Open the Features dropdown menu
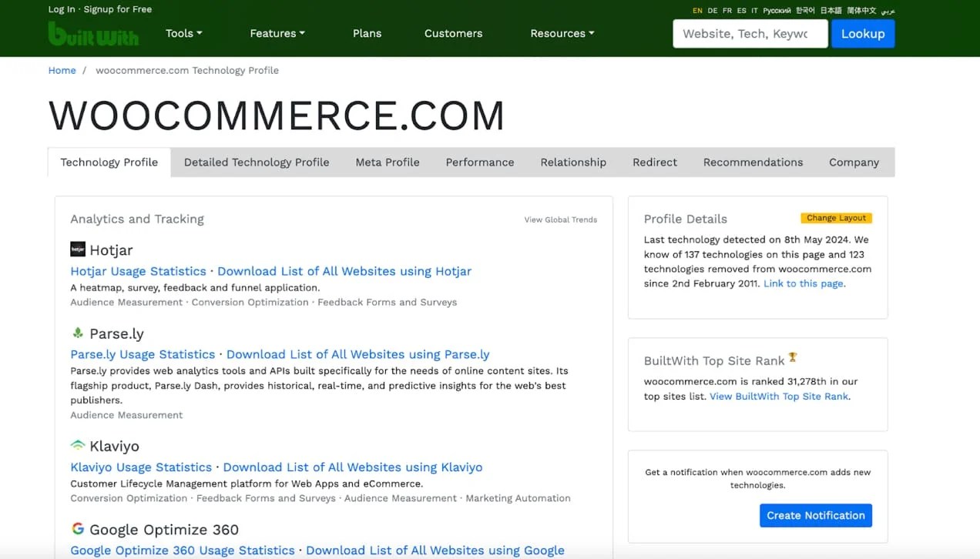The height and width of the screenshot is (559, 980). pyautogui.click(x=277, y=33)
